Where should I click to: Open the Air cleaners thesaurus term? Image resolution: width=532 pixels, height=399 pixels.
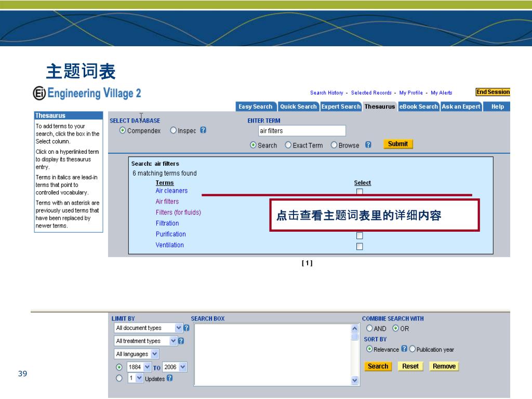(x=171, y=191)
